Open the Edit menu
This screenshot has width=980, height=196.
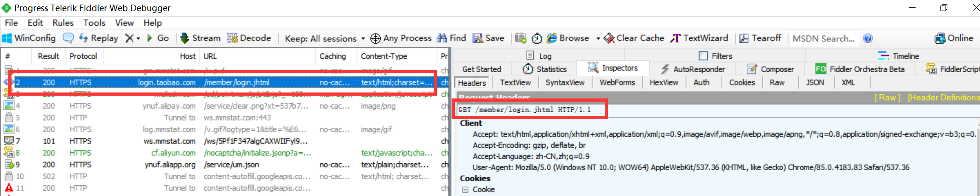click(35, 23)
